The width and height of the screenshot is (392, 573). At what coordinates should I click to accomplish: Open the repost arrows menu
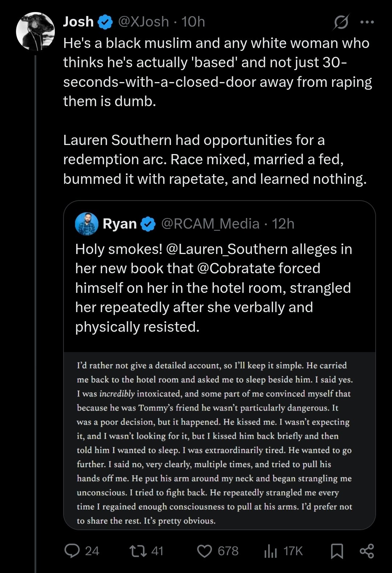click(x=138, y=551)
